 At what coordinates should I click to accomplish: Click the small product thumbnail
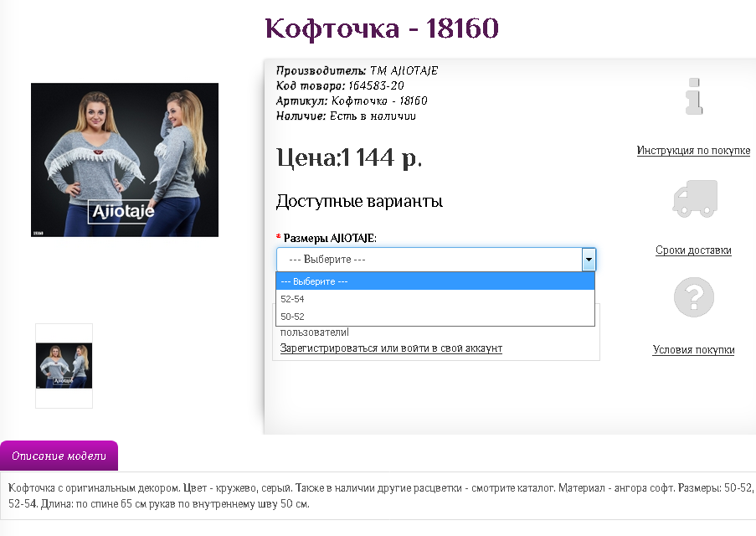point(64,366)
